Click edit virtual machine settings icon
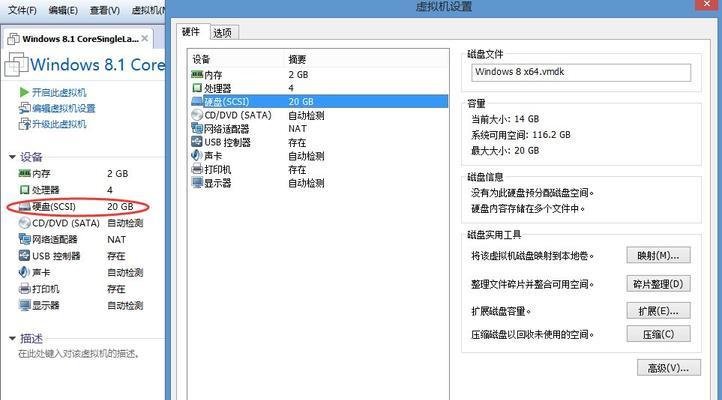 click(x=24, y=108)
